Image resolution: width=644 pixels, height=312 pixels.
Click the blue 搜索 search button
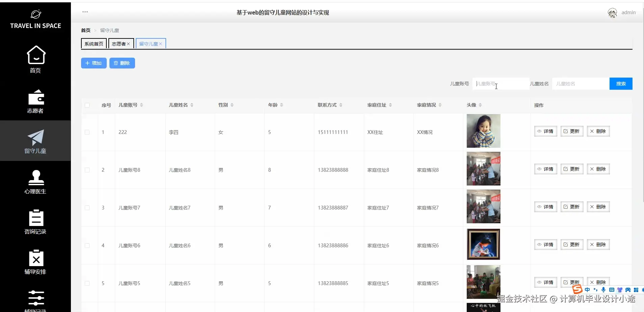(x=621, y=84)
